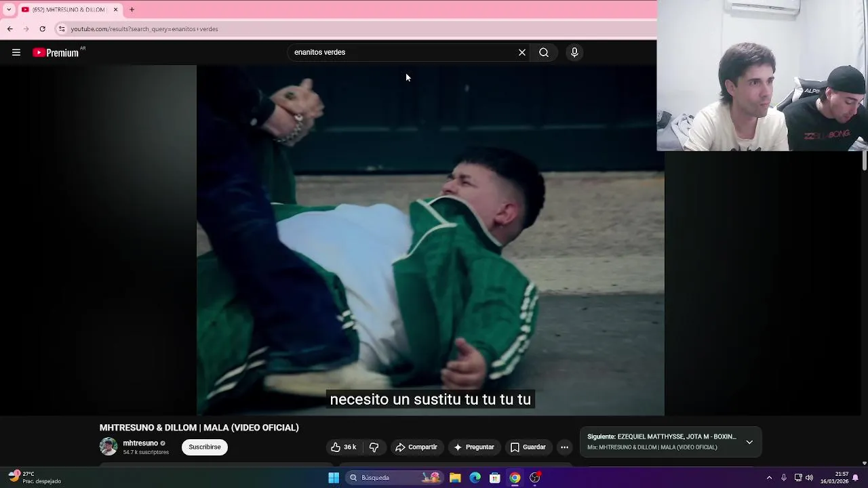Subscribe via the Suscribirse button
Screen dimensions: 868x488
(x=205, y=447)
